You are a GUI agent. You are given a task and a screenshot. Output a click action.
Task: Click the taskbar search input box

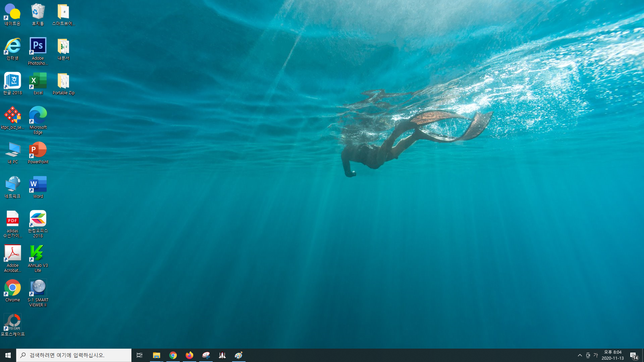[x=74, y=355]
